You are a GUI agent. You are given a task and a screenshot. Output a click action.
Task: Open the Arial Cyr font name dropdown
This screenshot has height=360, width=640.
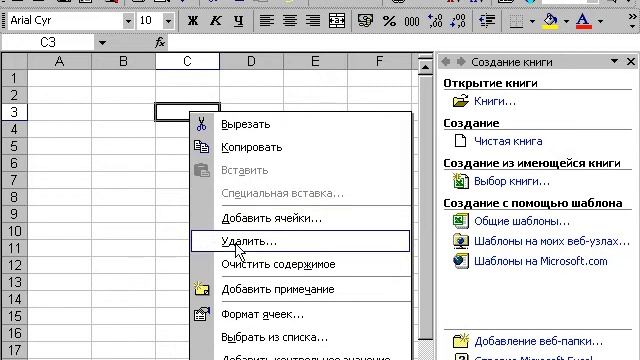coord(128,20)
